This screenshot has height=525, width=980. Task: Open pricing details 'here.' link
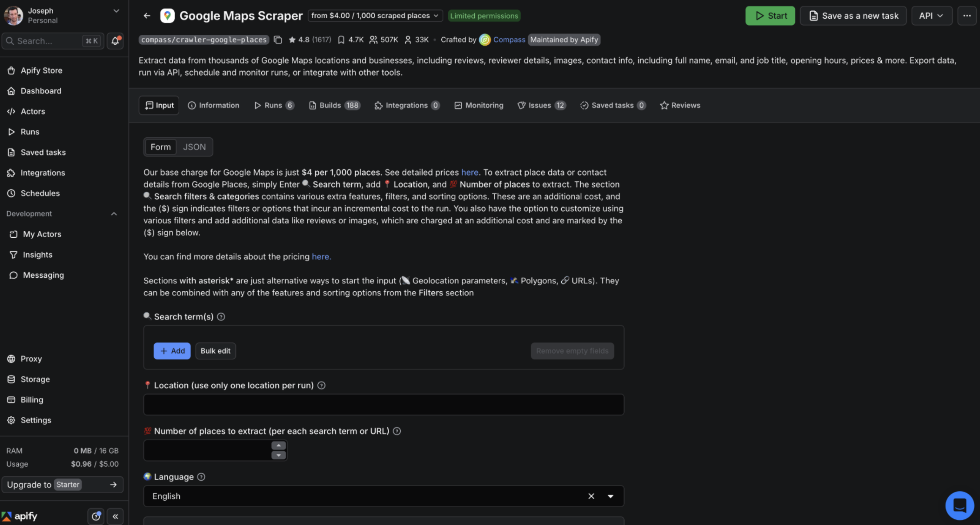pos(321,256)
